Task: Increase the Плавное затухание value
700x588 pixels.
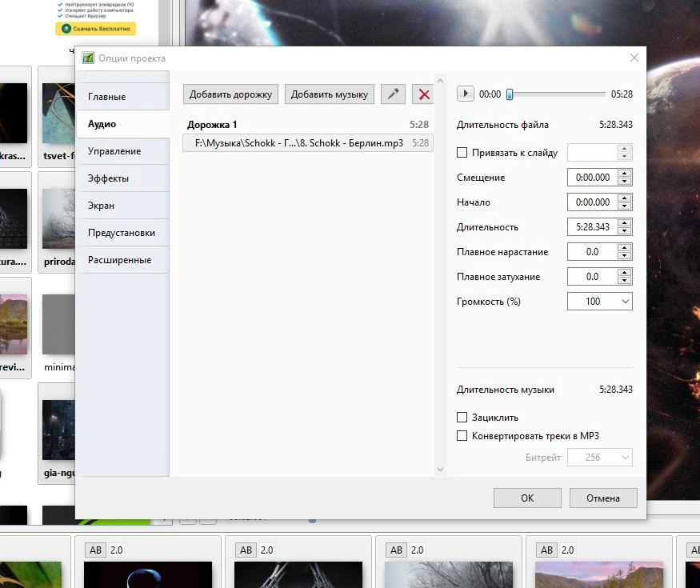Action: [x=625, y=272]
